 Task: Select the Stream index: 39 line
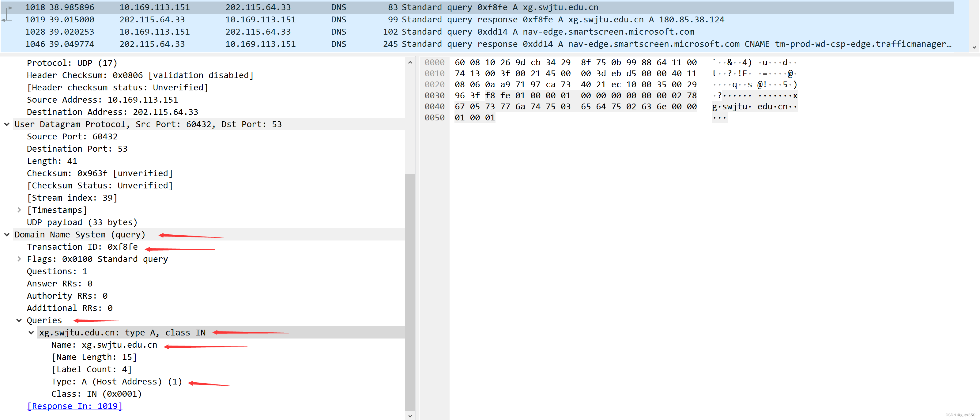(x=72, y=198)
